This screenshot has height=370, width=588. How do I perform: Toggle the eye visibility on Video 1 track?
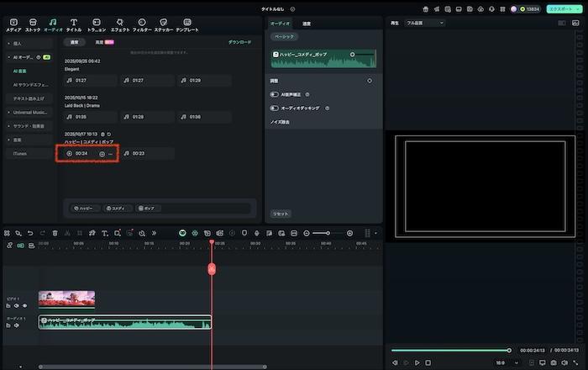24,305
